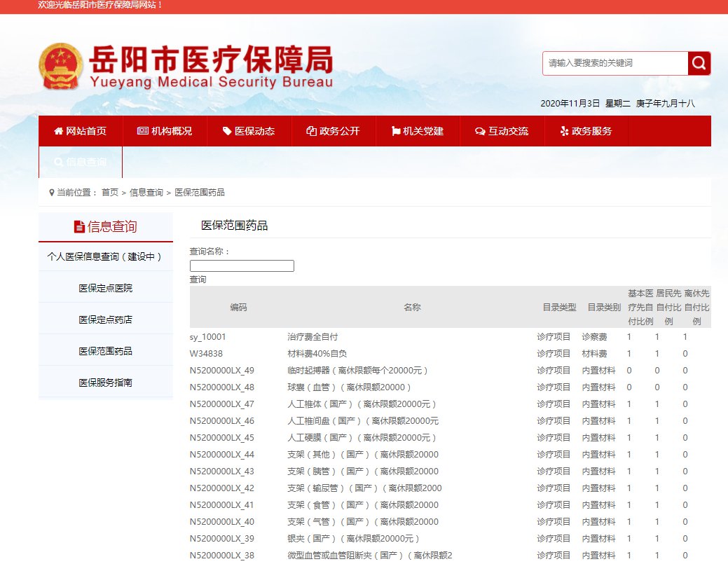This screenshot has width=728, height=564.
Task: Click the national emblem logo
Action: [60, 67]
